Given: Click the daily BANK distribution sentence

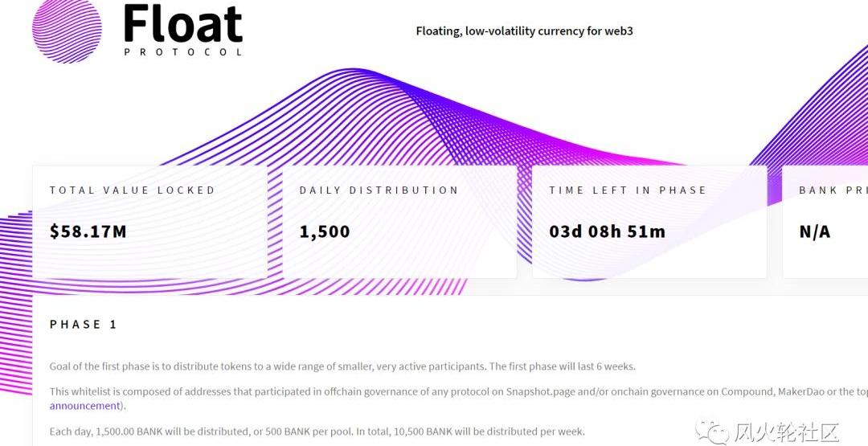Looking at the screenshot, I should point(317,431).
